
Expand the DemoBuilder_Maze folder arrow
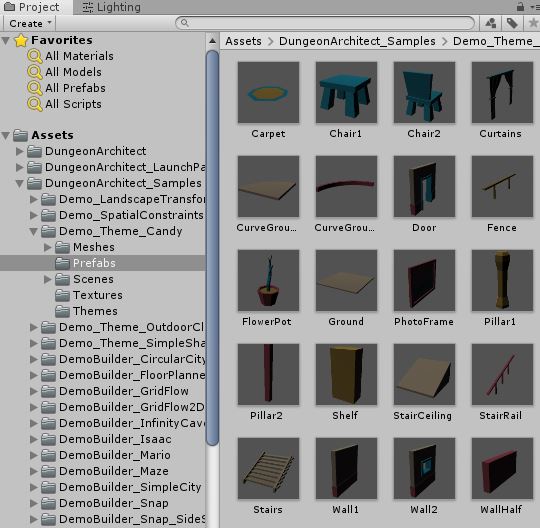tap(34, 471)
